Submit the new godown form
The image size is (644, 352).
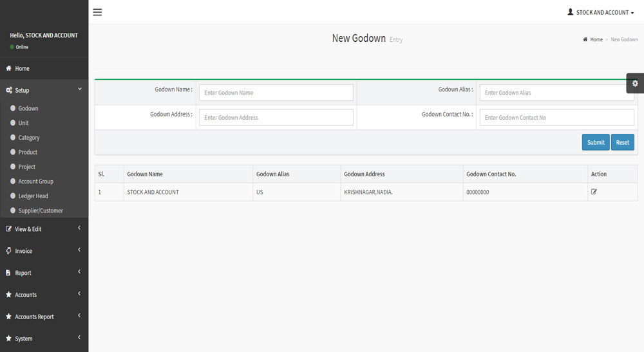pos(596,142)
